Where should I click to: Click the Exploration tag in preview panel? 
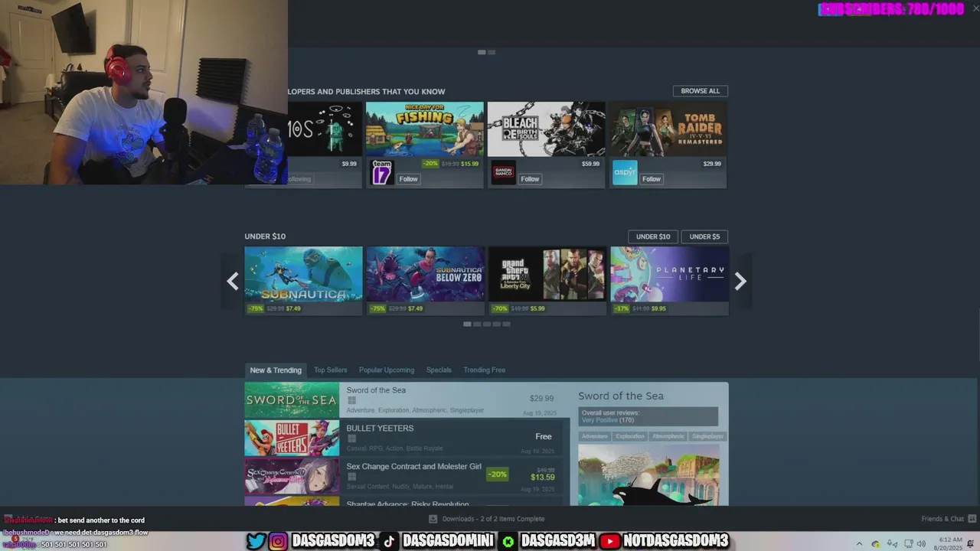click(x=630, y=436)
